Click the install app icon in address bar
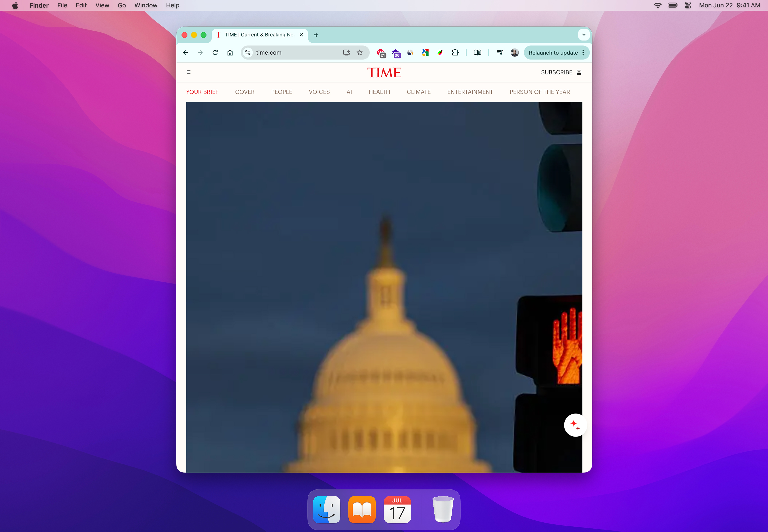 tap(346, 53)
